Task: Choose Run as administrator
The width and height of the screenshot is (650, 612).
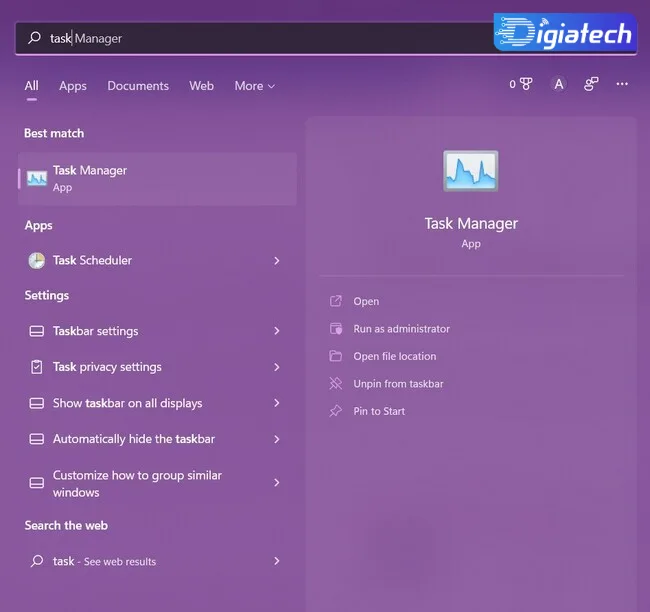Action: [401, 329]
